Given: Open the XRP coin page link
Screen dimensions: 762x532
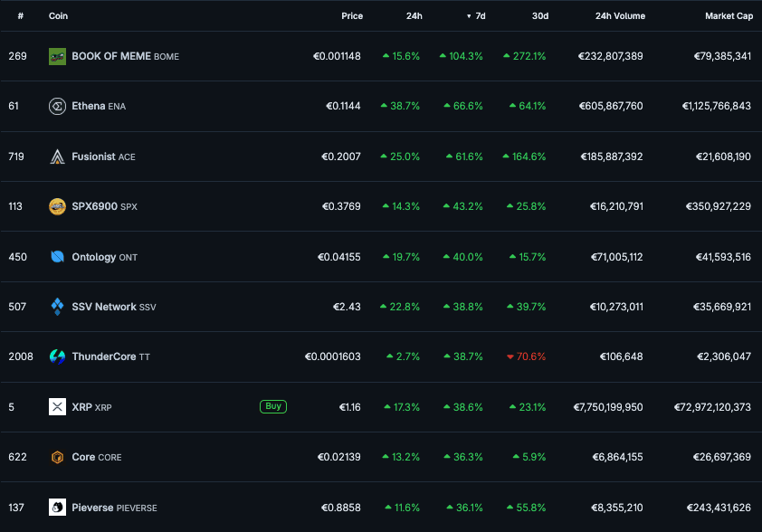Looking at the screenshot, I should [x=91, y=407].
